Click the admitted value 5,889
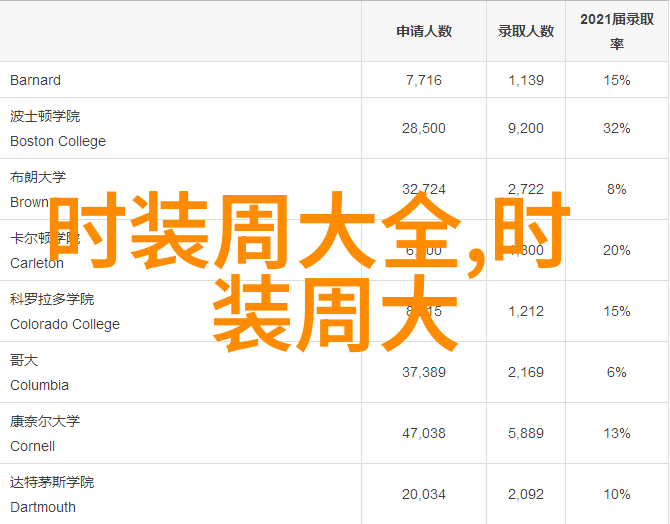This screenshot has width=670, height=524. coord(526,433)
